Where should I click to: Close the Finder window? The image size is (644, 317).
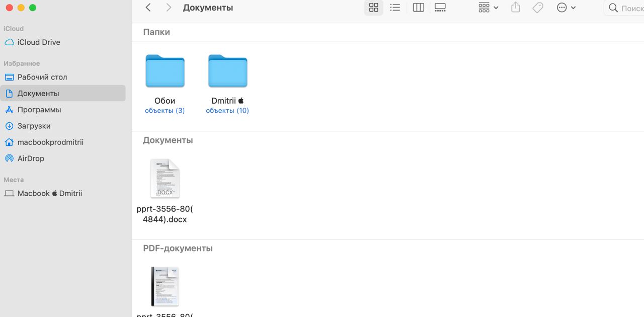pos(9,8)
